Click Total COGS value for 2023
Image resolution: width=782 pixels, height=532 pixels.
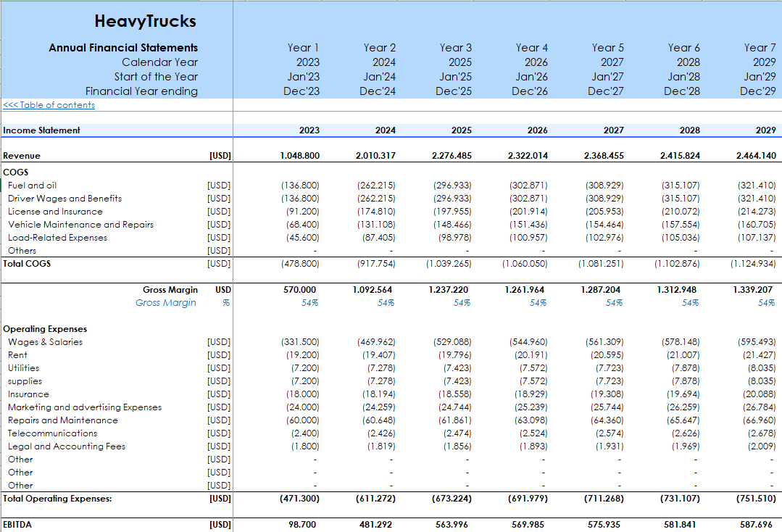coord(299,264)
